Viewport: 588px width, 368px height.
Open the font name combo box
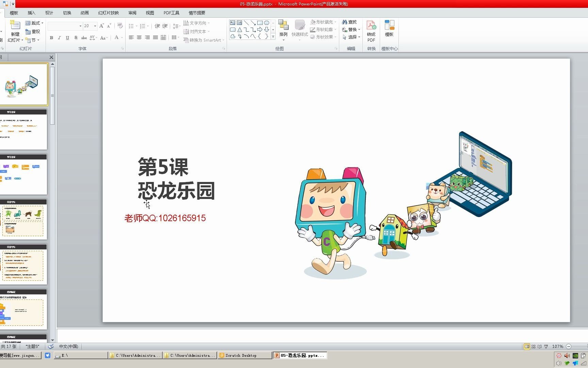[65, 26]
